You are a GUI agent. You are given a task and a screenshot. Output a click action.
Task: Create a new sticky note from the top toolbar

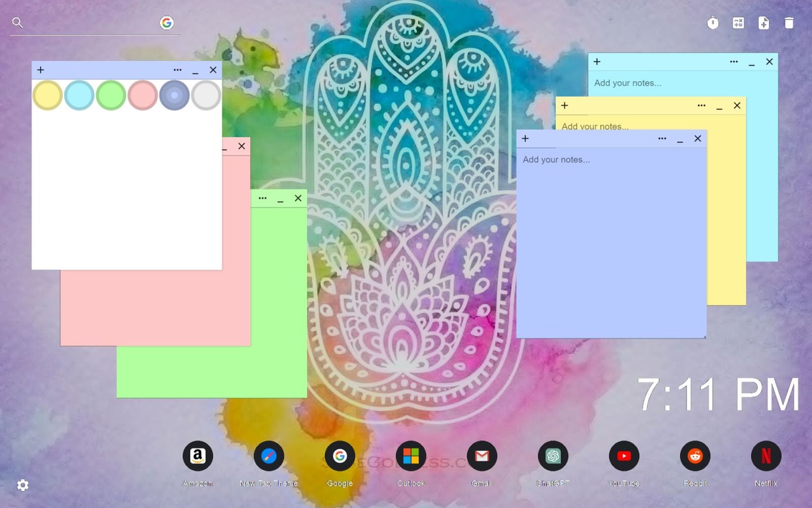coord(764,23)
